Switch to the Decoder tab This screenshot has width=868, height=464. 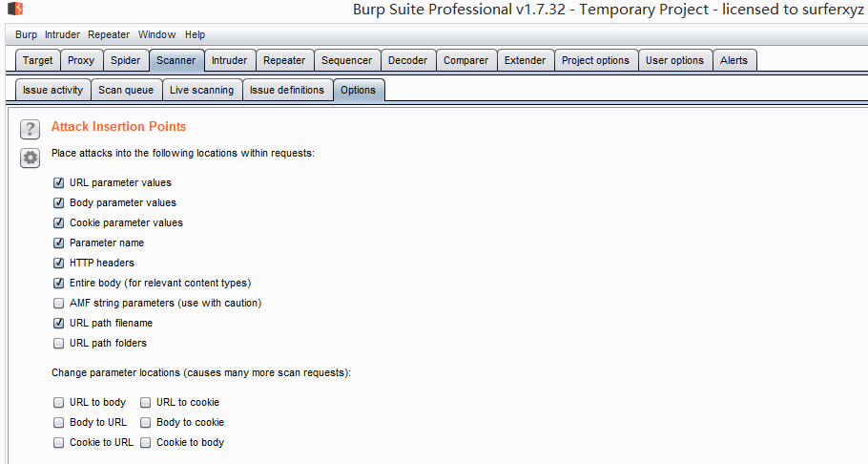(407, 60)
